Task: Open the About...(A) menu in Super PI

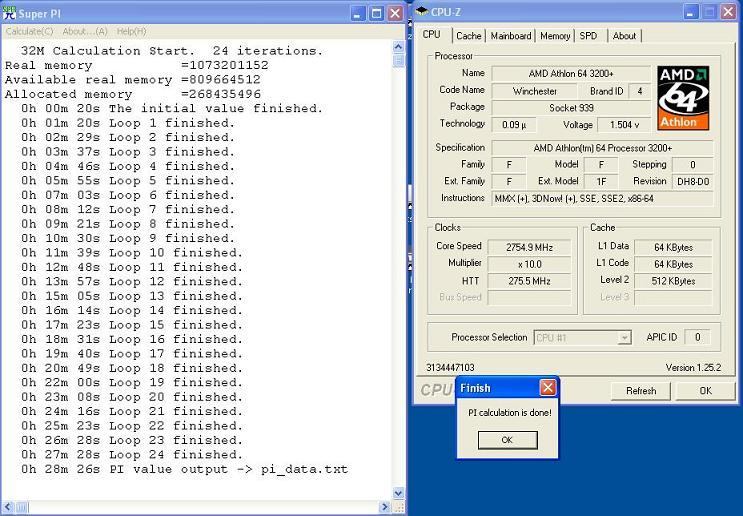Action: click(x=85, y=31)
